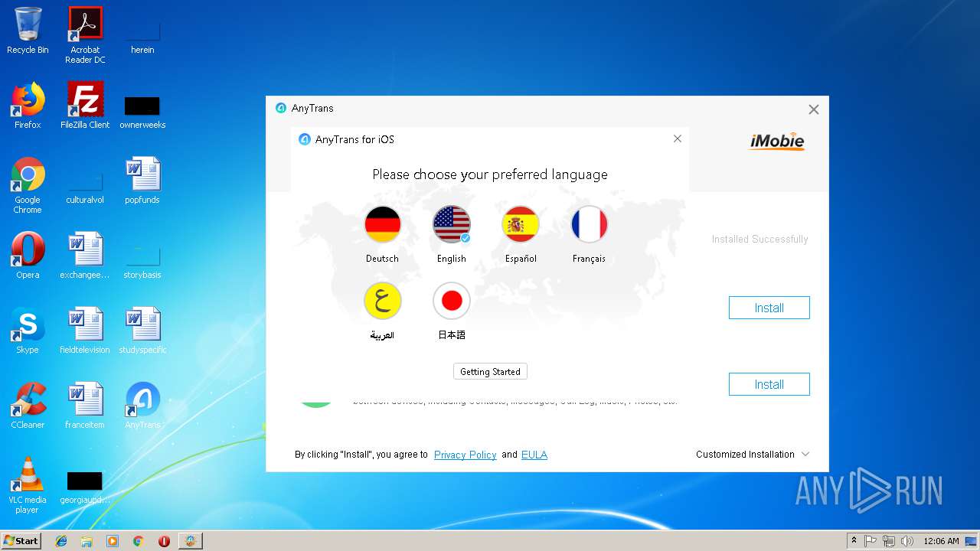This screenshot has width=980, height=551.
Task: Open the Windows Start menu
Action: pos(21,540)
